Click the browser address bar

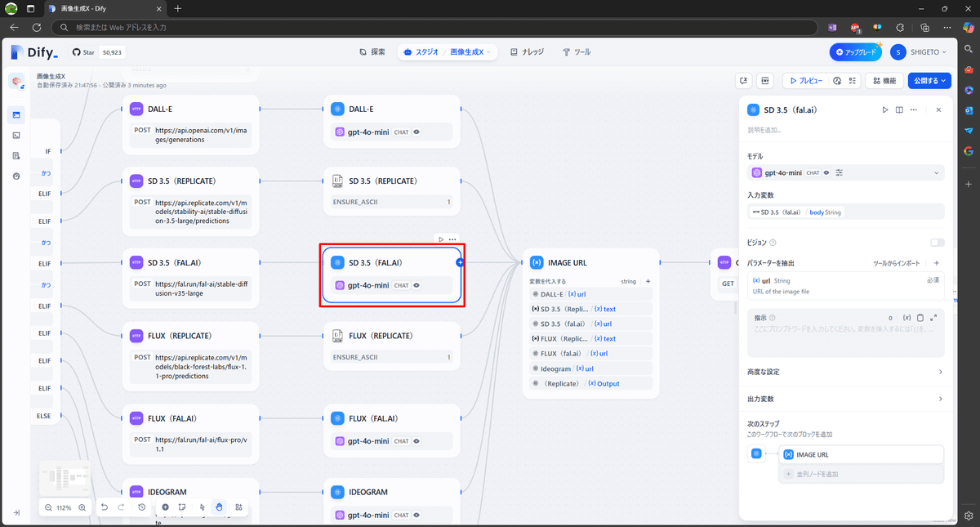(x=435, y=27)
